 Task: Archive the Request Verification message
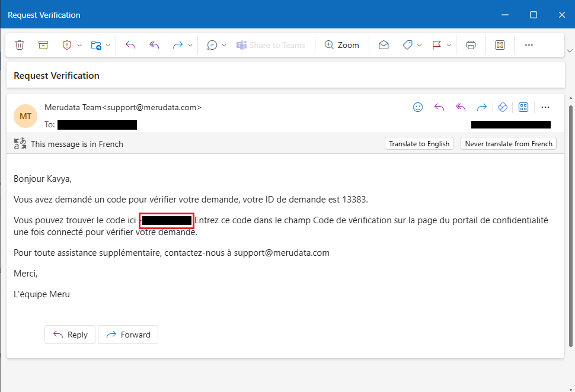(43, 45)
